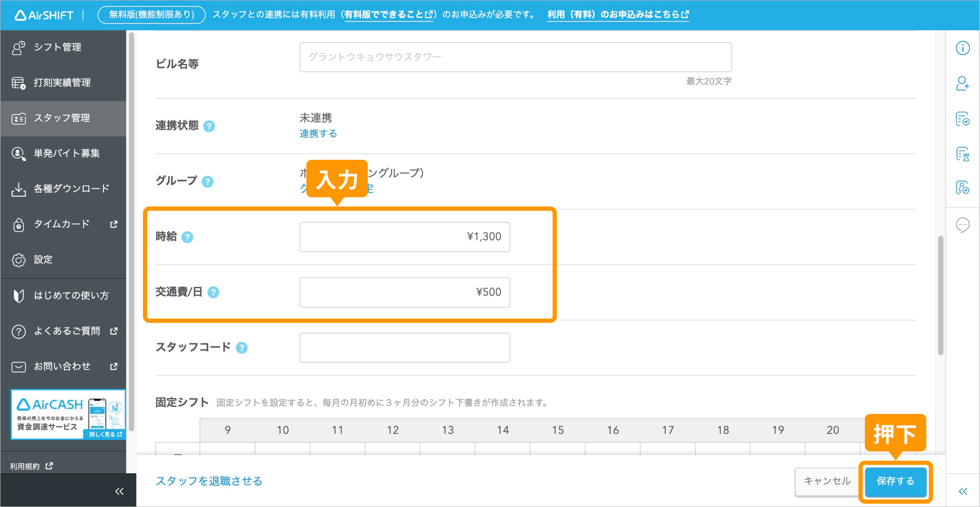
Task: Click the ビル名等 input field
Action: 515,57
